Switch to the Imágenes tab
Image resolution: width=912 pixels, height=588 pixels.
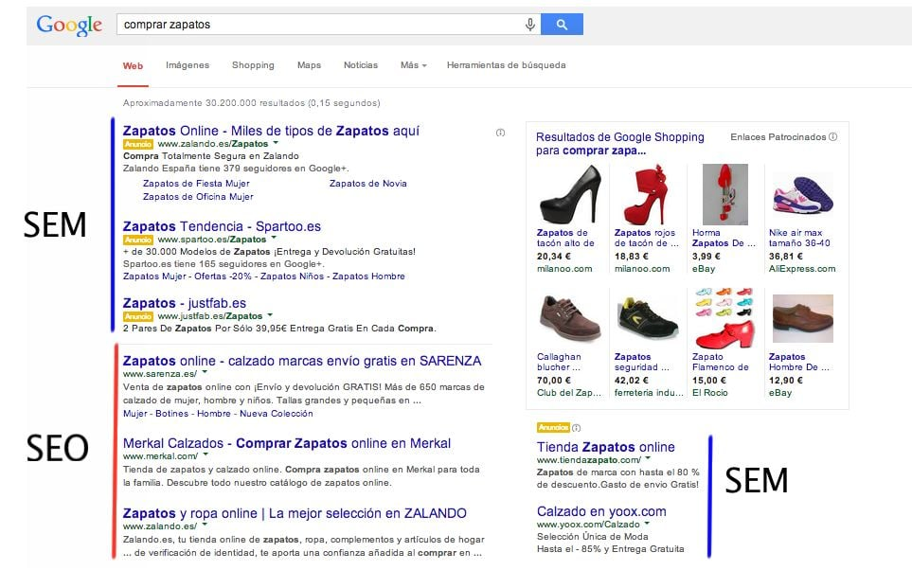(x=188, y=65)
